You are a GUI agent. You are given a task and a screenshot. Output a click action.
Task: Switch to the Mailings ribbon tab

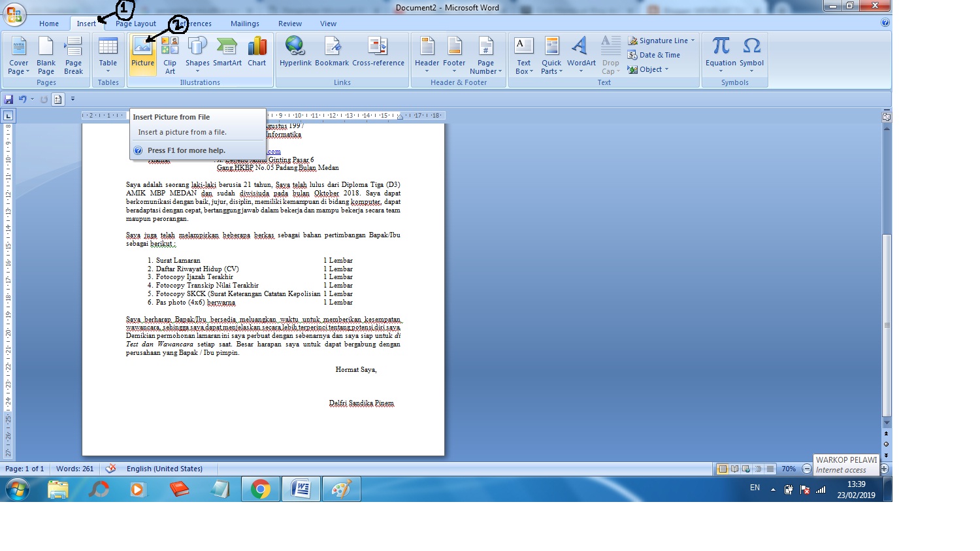pos(245,24)
